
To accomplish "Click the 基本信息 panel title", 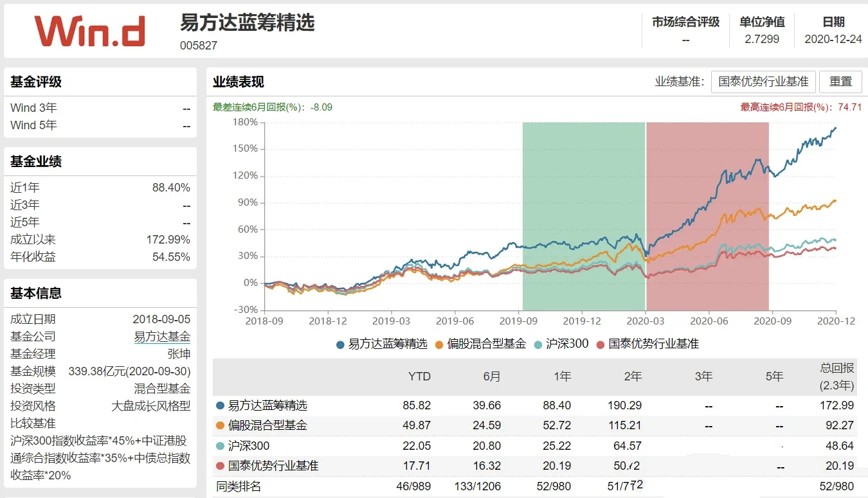I will tap(36, 294).
